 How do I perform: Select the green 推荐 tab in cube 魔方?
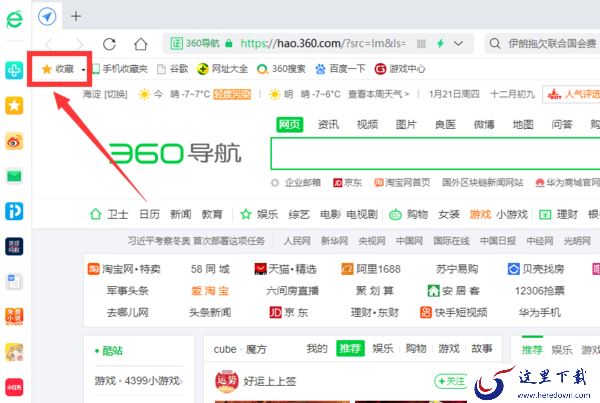tap(350, 348)
